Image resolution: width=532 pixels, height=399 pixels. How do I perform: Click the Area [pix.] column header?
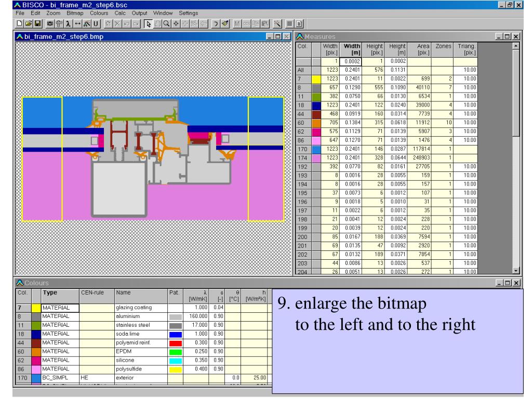pyautogui.click(x=419, y=49)
